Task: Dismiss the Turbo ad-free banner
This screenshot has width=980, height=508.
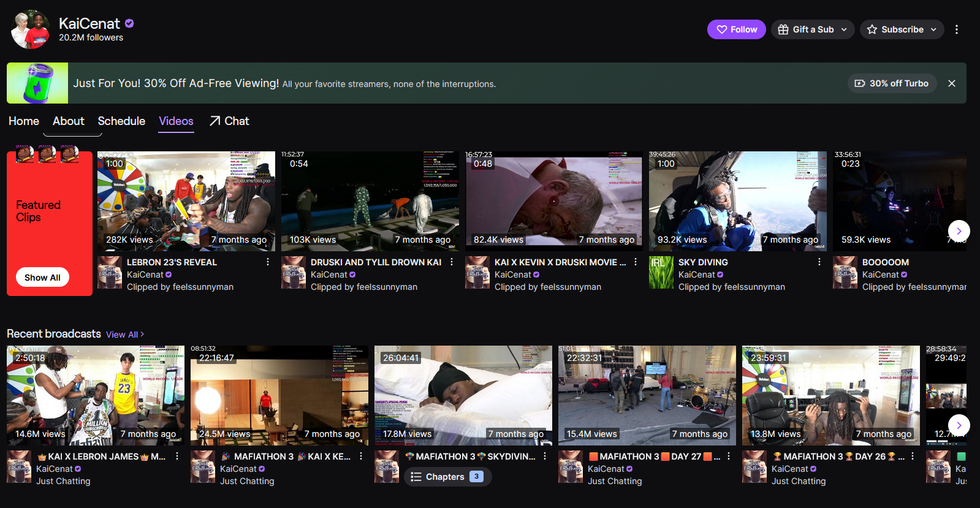Action: pos(952,83)
